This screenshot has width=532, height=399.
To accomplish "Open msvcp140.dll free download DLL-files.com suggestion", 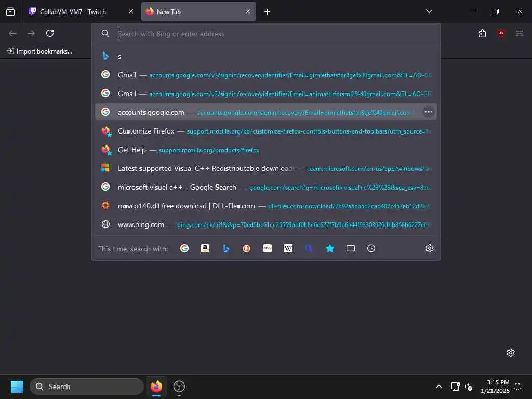I will click(265, 206).
